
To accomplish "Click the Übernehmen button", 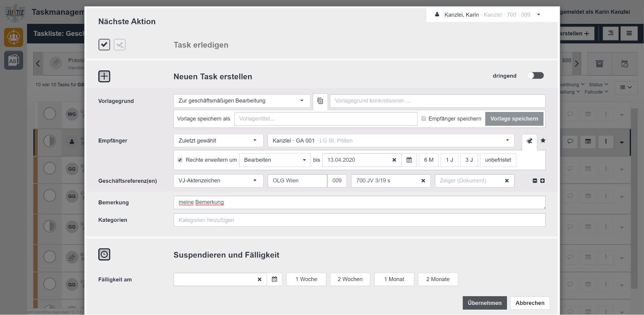I will point(484,303).
